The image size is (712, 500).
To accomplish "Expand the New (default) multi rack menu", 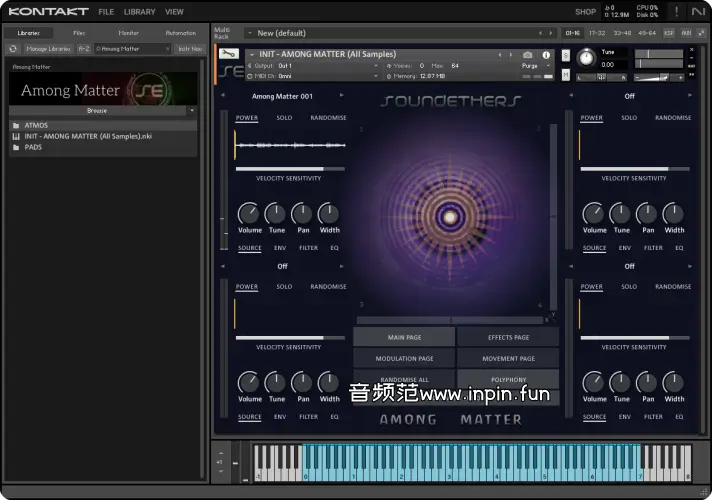I will click(x=248, y=33).
